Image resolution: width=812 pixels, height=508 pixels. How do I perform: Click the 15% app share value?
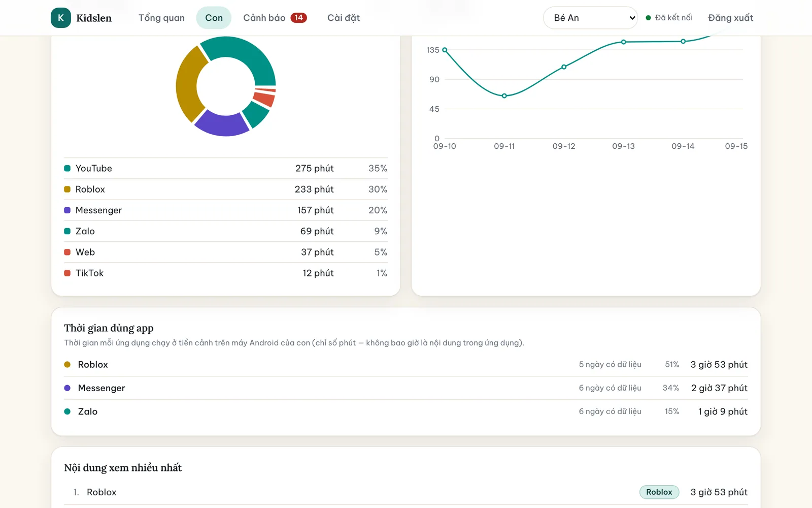pos(672,411)
